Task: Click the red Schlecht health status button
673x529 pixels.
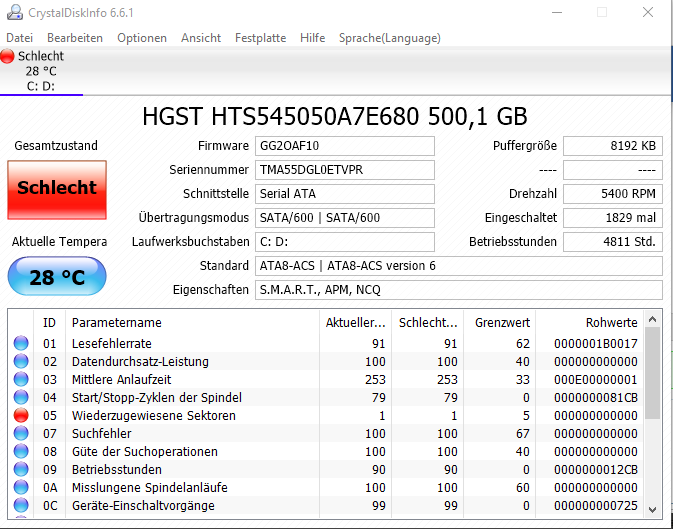Action: pyautogui.click(x=57, y=190)
